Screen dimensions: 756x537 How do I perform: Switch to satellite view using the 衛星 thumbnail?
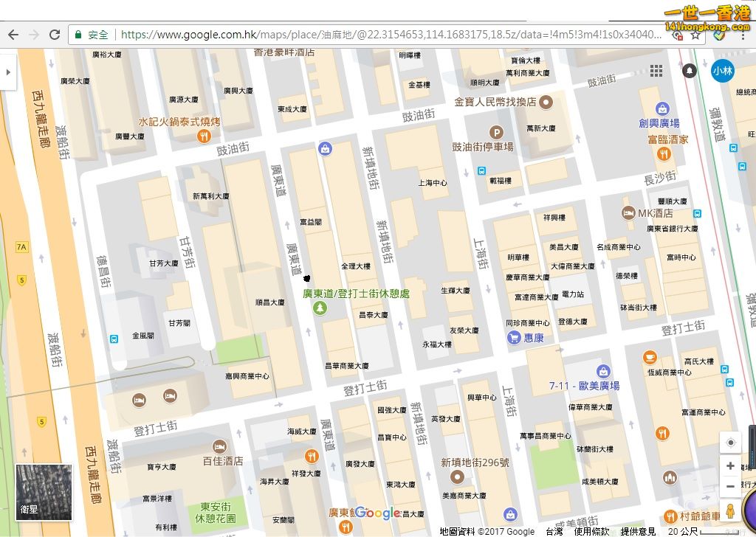pos(44,491)
